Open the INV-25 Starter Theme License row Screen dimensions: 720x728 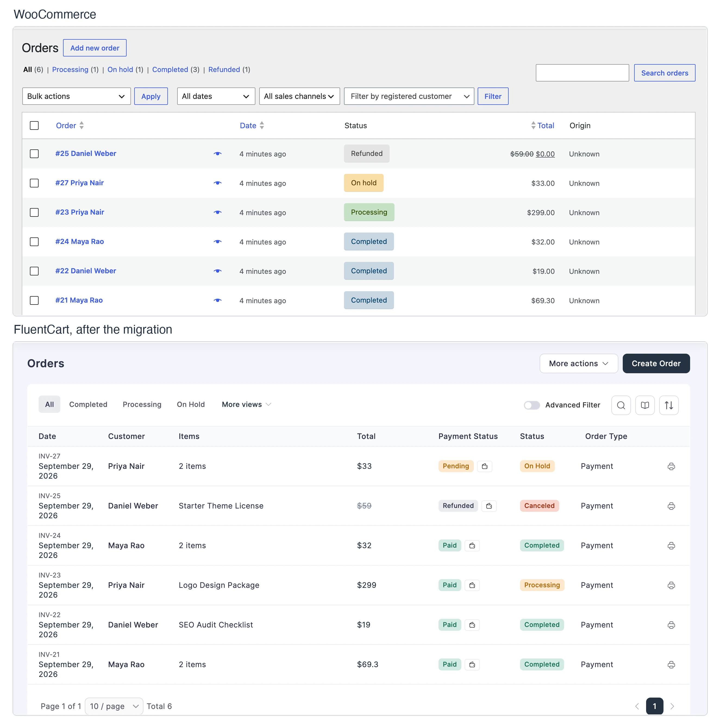pyautogui.click(x=358, y=506)
